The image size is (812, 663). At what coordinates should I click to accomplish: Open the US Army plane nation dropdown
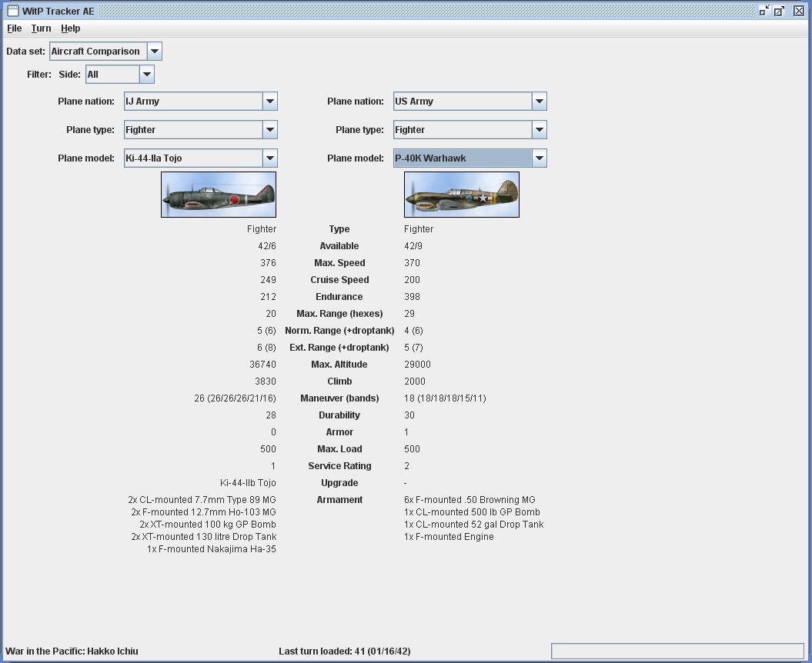click(x=470, y=101)
